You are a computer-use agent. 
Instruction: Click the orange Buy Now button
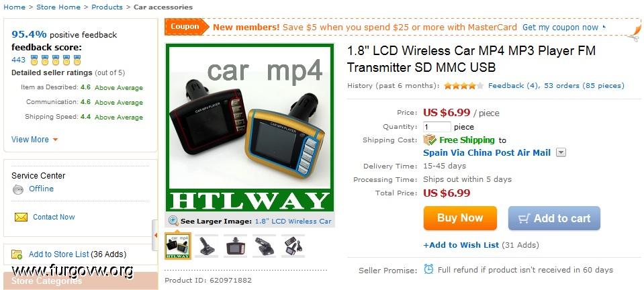pos(460,217)
